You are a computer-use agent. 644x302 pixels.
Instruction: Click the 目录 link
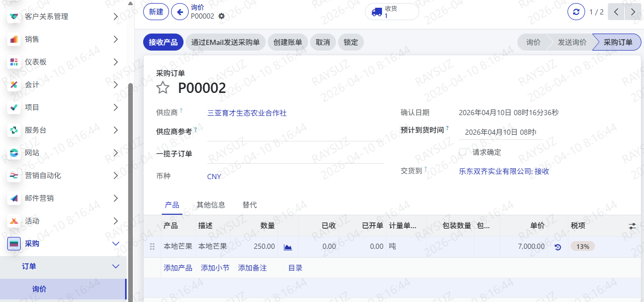point(295,268)
